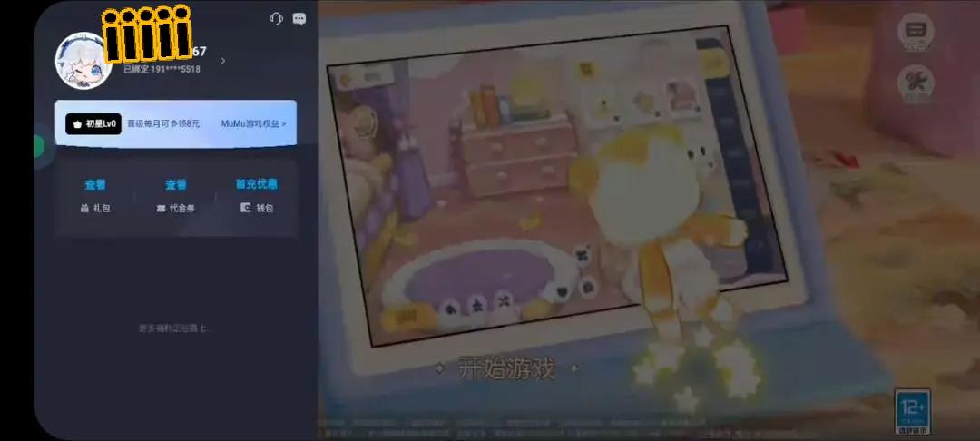Start the game via 开始游戏
This screenshot has height=441, width=980.
pos(506,367)
